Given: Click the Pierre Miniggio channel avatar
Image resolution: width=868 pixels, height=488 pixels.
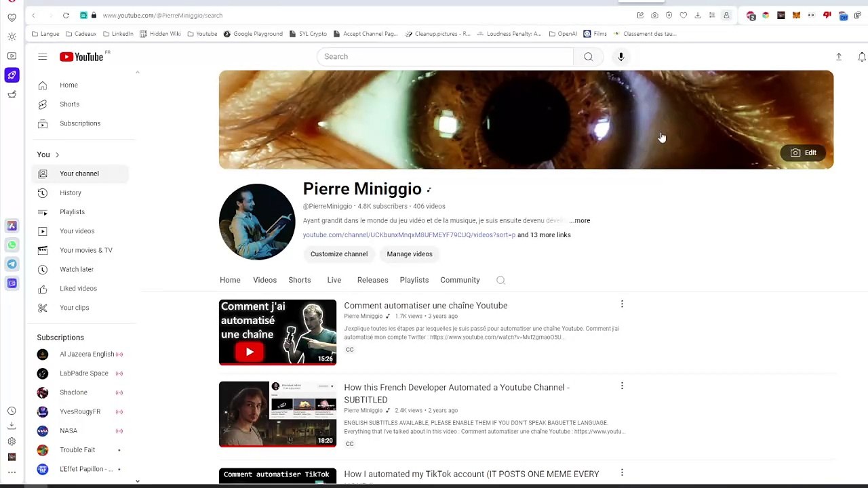Looking at the screenshot, I should pos(257,222).
